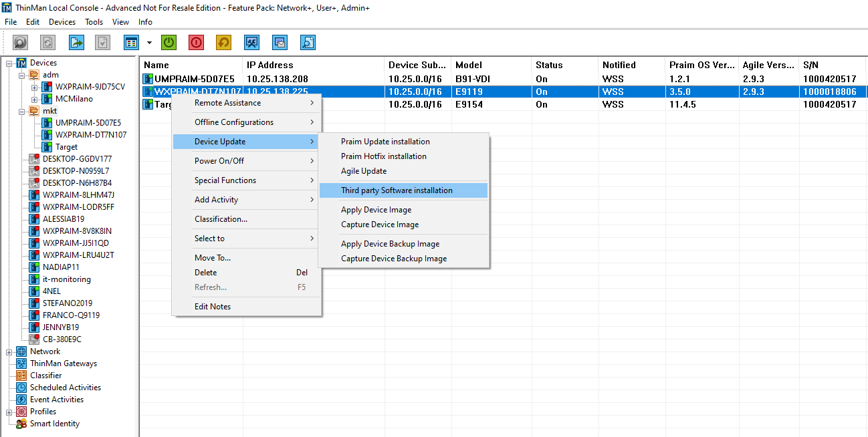Select the Devices root TM icon in the tree
Image resolution: width=868 pixels, height=437 pixels.
tap(21, 63)
